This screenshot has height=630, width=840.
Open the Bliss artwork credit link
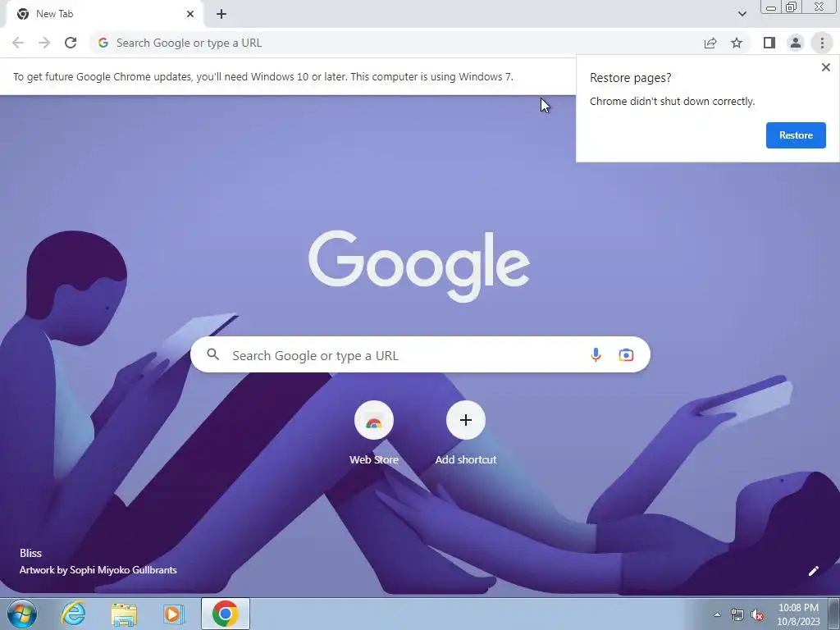point(98,561)
